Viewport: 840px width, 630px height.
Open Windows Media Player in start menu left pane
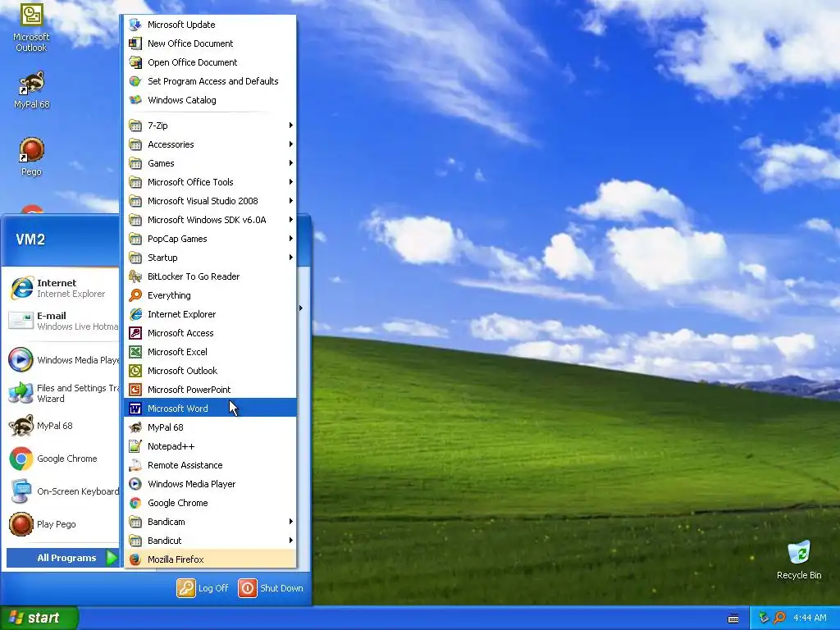click(62, 360)
